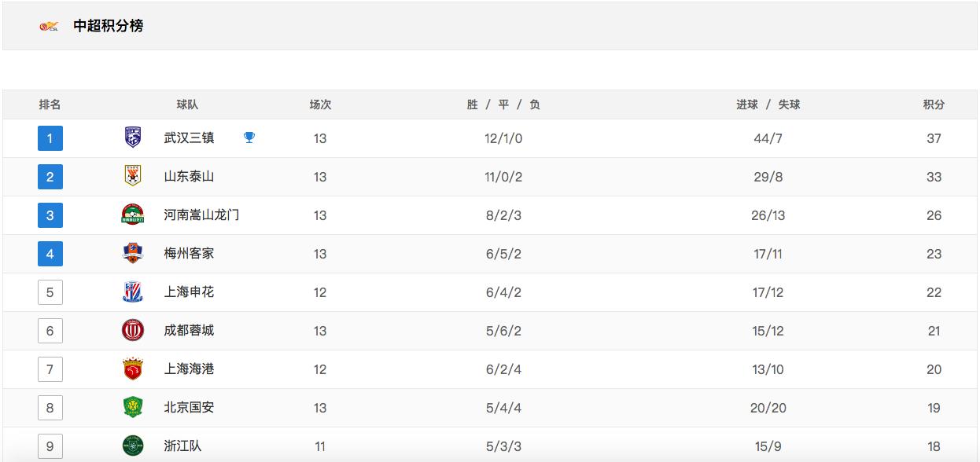Select the blue rank badge showing 1
The height and width of the screenshot is (462, 980).
[50, 137]
